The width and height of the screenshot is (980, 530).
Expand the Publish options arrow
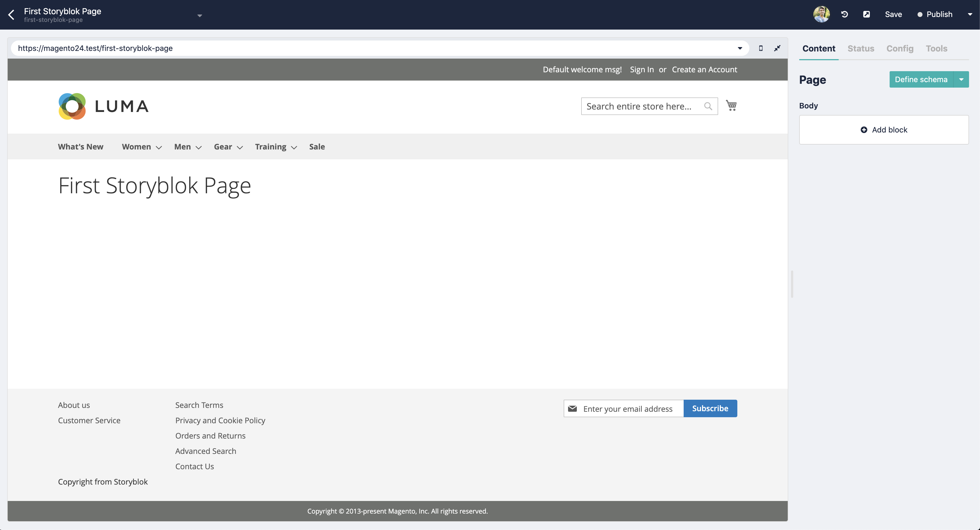(970, 15)
